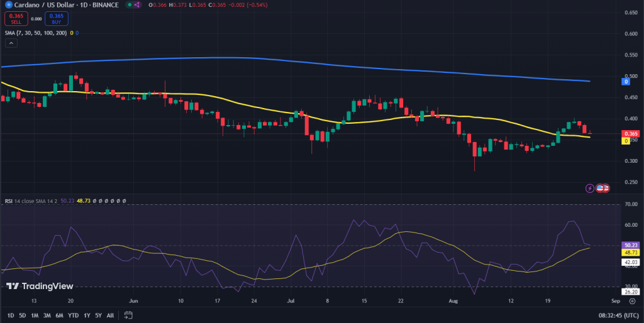
Task: Select the 5D time range
Action: [x=22, y=315]
